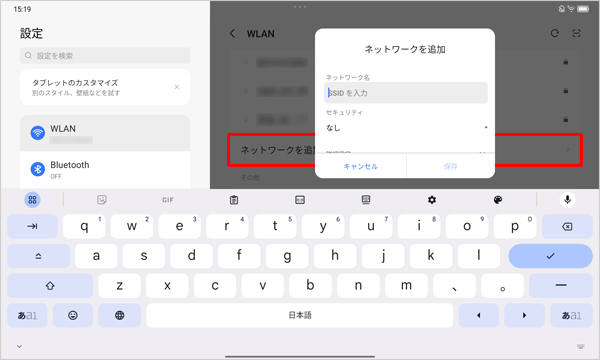The width and height of the screenshot is (600, 360).
Task: Open GIF search on keyboard toolbar
Action: [x=168, y=200]
